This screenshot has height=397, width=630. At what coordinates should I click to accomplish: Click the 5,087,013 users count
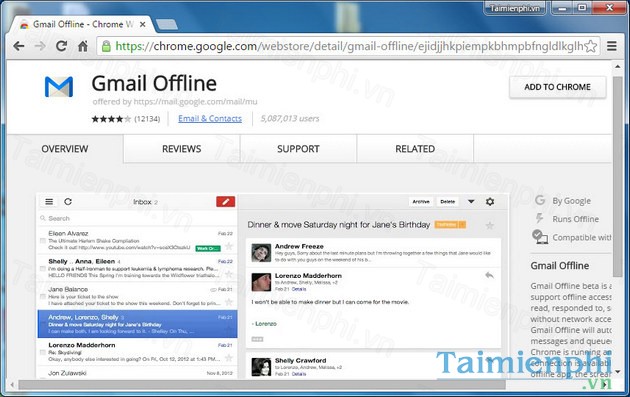(x=290, y=119)
